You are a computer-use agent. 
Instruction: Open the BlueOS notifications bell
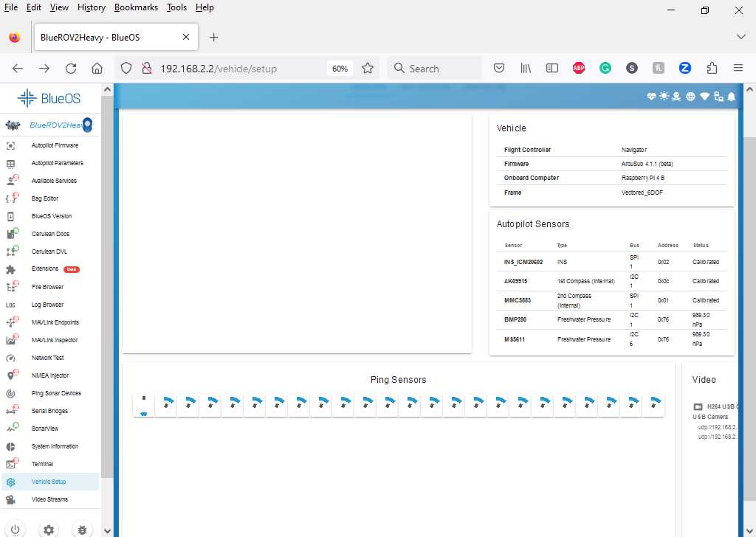pos(731,96)
